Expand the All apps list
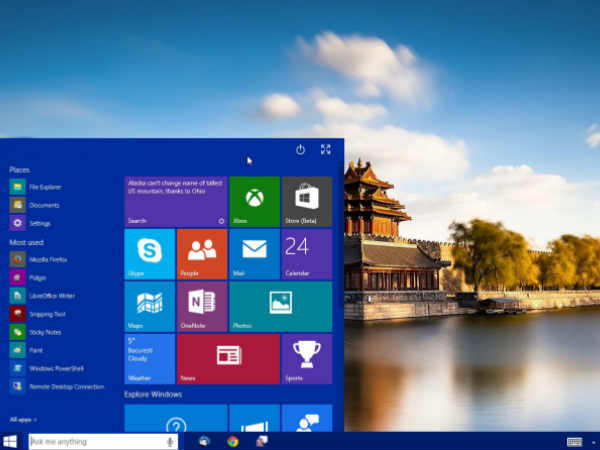 click(x=23, y=420)
